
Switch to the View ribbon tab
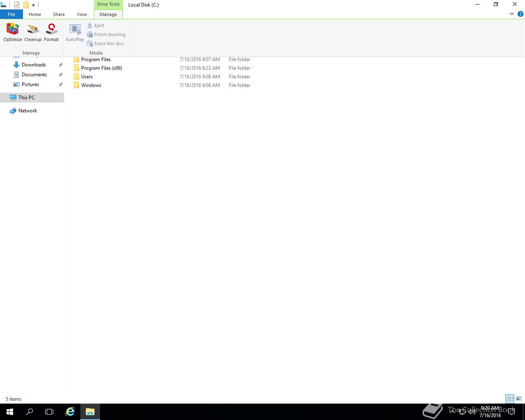click(82, 14)
